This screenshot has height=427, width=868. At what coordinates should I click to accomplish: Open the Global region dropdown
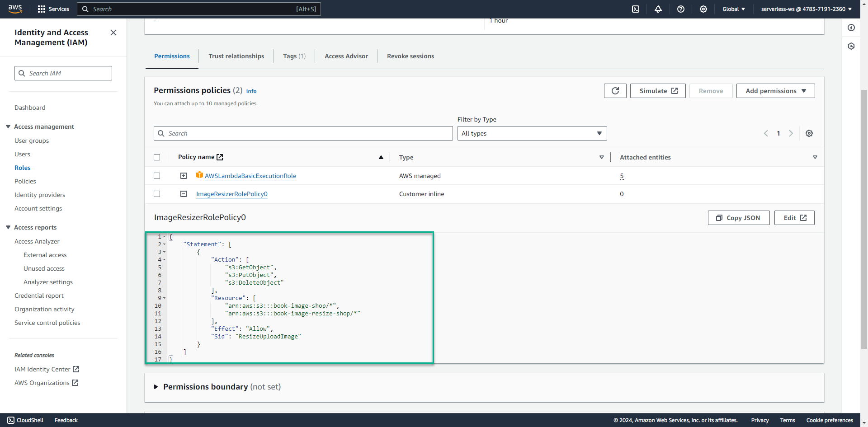pyautogui.click(x=733, y=9)
